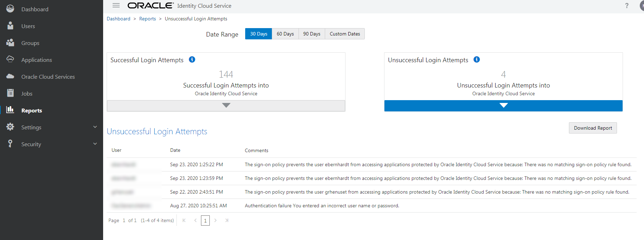Select row dated Sep 23, 2020 1:23:59 PM
Viewport: 644px width, 240px height.
pos(371,178)
